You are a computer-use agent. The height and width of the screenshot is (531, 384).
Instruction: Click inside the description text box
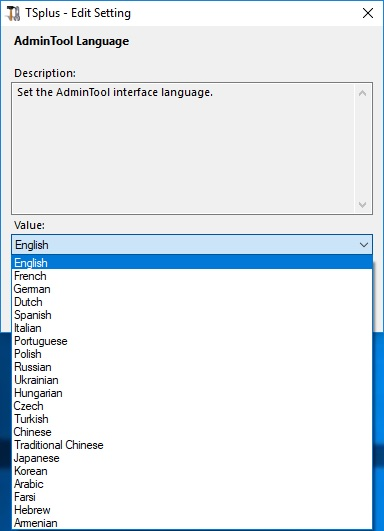tap(183, 148)
